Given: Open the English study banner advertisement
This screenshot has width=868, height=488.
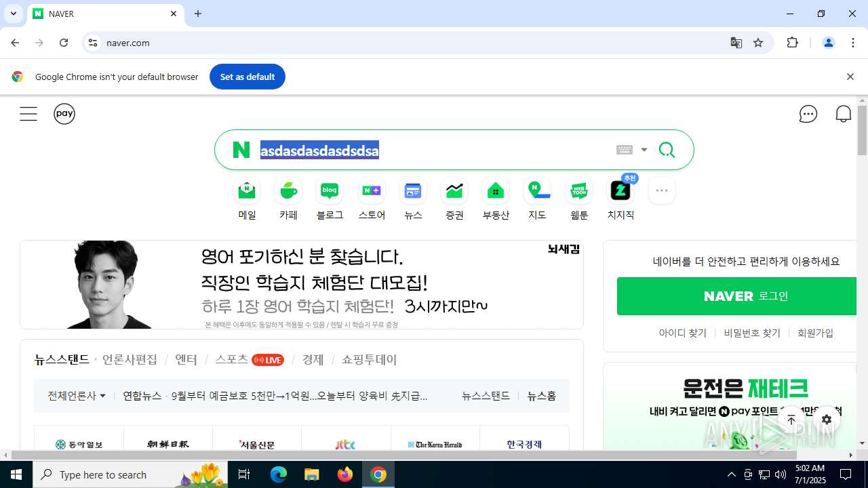Looking at the screenshot, I should coord(302,285).
